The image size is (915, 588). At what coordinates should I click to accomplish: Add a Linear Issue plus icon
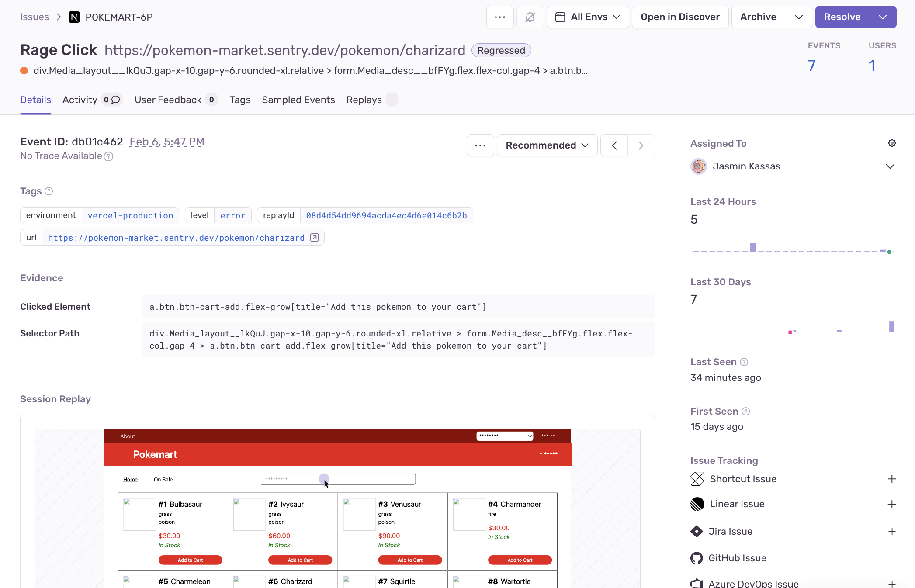pos(892,504)
